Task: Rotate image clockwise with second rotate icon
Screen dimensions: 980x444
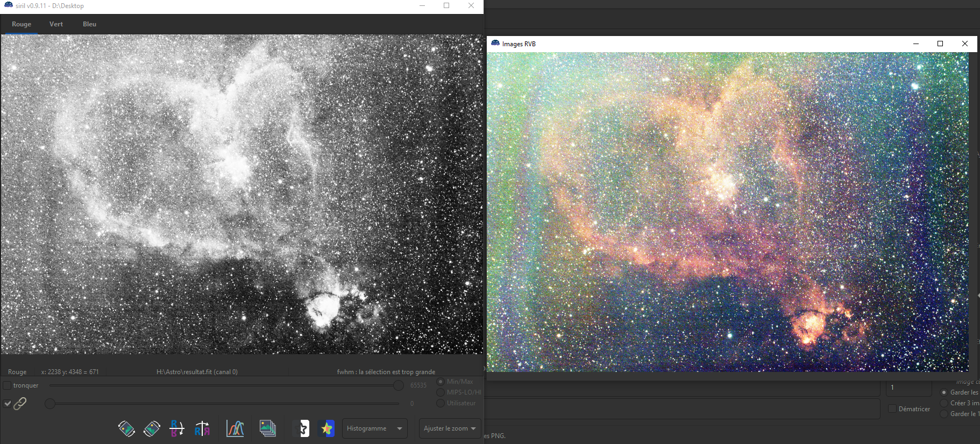Action: [152, 428]
